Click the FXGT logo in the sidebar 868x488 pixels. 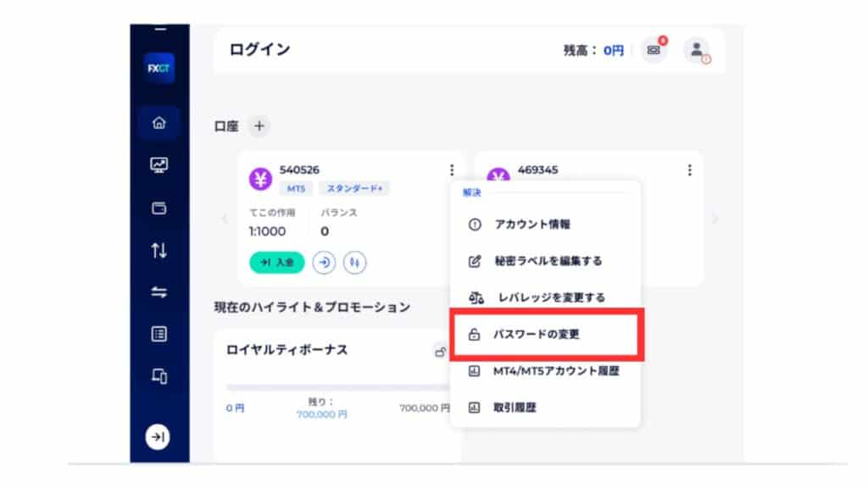[159, 68]
